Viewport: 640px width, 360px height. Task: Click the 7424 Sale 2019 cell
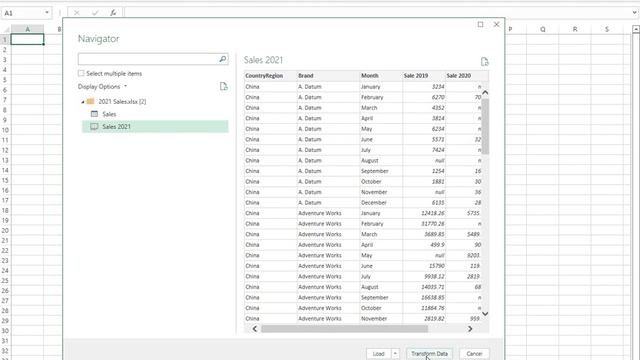pos(424,150)
